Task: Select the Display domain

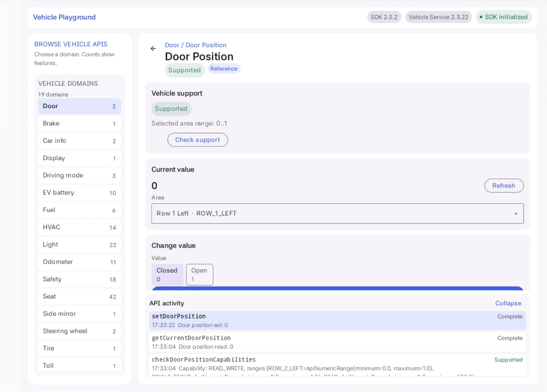Action: (80, 158)
